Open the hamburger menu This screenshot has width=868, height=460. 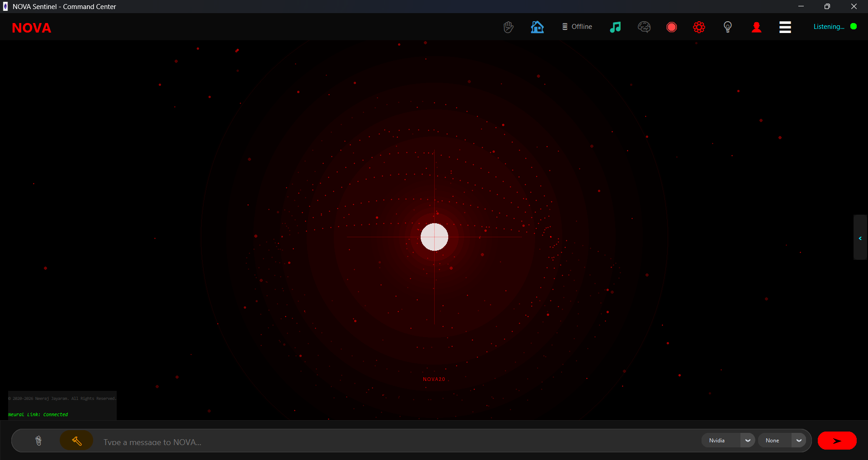785,27
